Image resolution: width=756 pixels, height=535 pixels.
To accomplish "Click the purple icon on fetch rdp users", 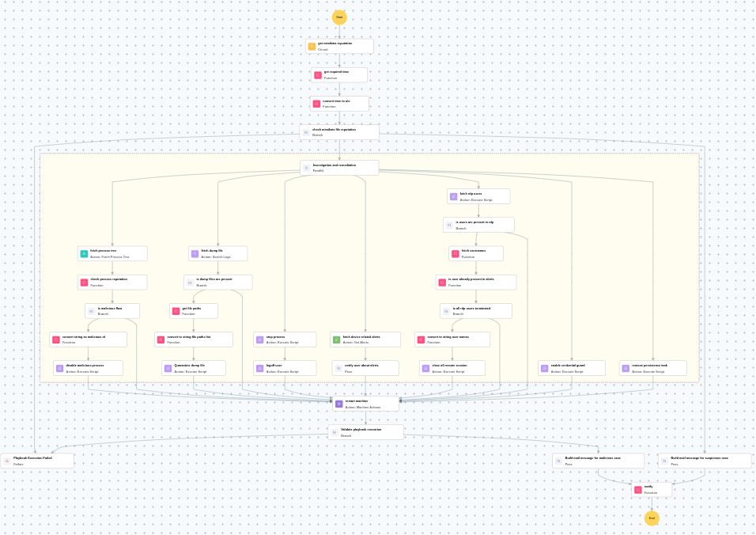I will pos(454,196).
